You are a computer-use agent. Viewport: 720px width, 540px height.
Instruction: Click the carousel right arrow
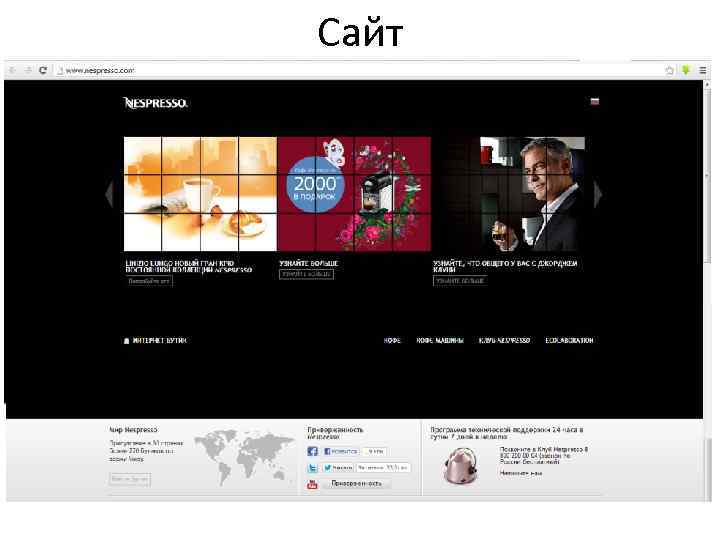[x=598, y=194]
